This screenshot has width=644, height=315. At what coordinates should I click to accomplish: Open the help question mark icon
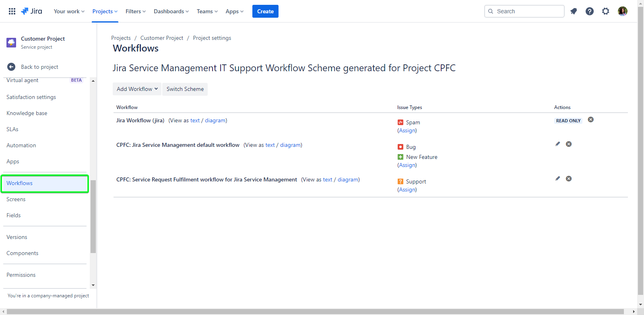click(x=590, y=11)
